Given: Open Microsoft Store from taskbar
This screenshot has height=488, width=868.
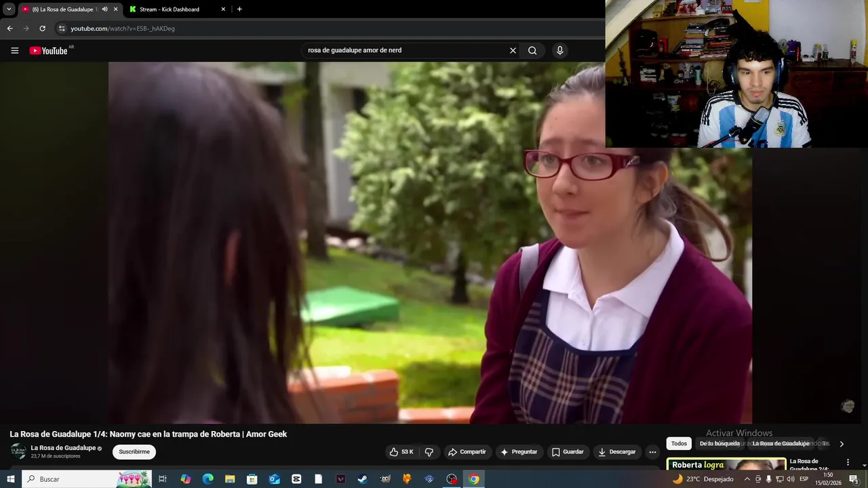Looking at the screenshot, I should tap(252, 479).
